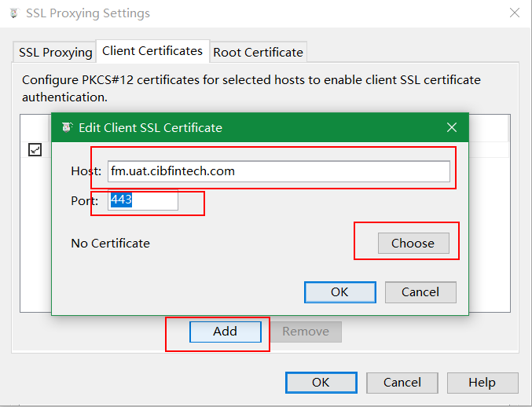Toggle the enabled checkbox in certificate list

coord(35,149)
